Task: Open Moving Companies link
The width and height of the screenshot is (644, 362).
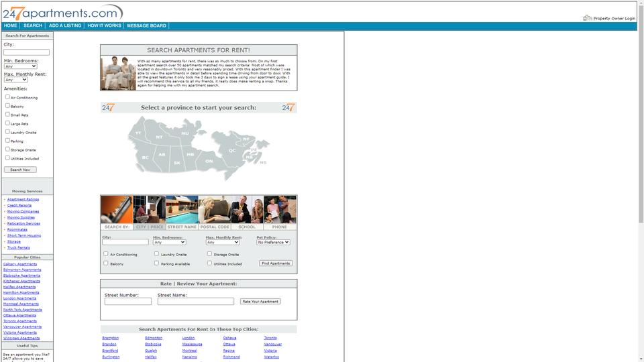Action: pos(23,211)
